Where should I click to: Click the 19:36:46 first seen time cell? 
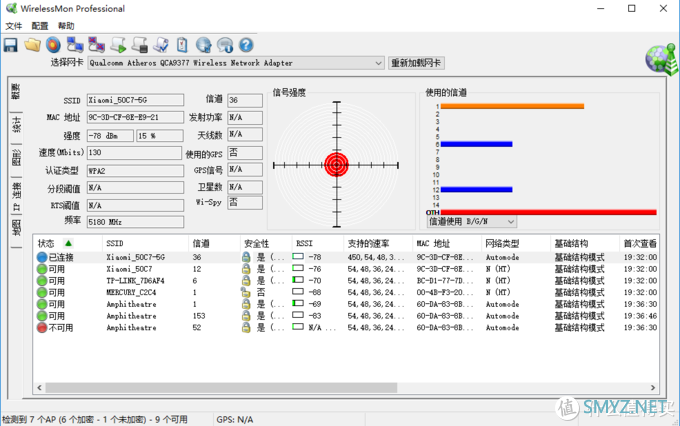[640, 316]
